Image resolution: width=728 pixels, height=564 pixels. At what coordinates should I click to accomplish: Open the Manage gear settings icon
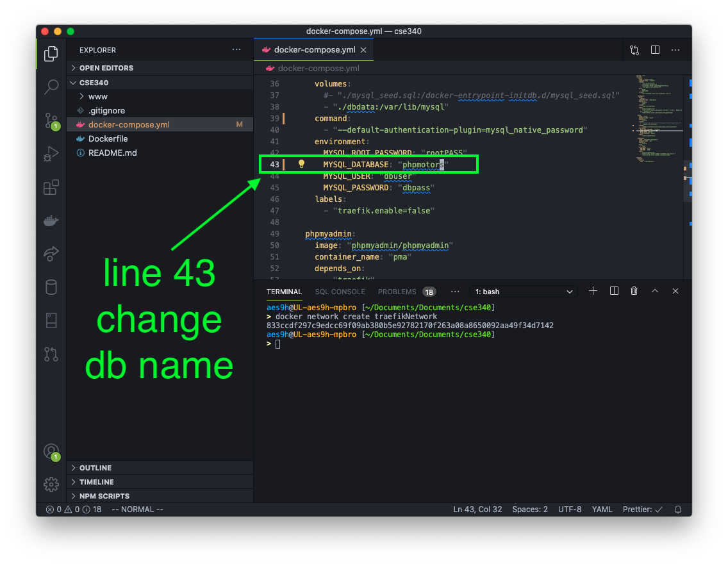[51, 485]
